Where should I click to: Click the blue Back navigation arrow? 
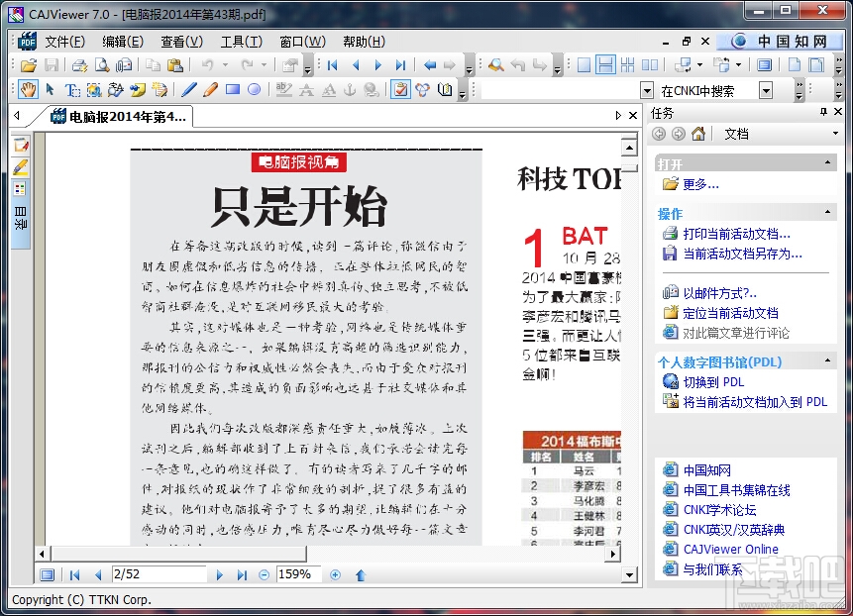(430, 65)
